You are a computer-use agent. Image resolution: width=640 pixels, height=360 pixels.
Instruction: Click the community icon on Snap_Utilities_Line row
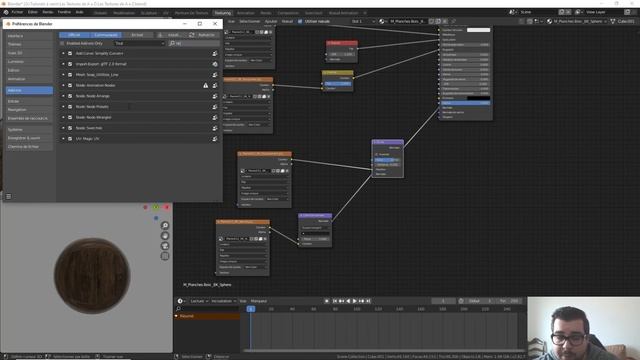(215, 75)
